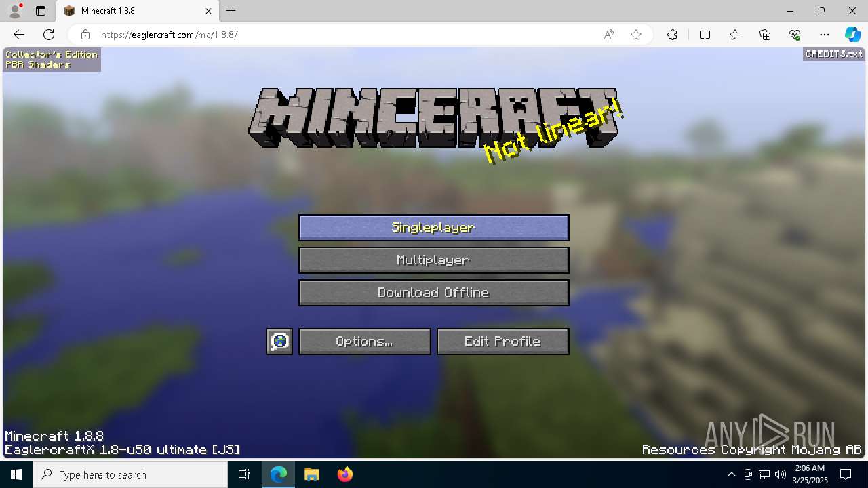The image size is (868, 488).
Task: Add this page to favorites star
Action: pyautogui.click(x=636, y=35)
